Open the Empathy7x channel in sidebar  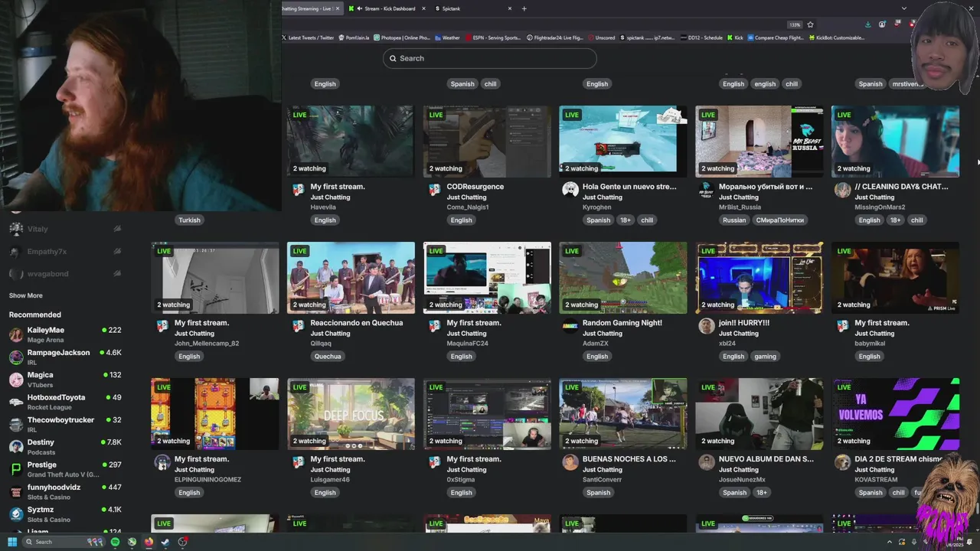[x=65, y=251]
